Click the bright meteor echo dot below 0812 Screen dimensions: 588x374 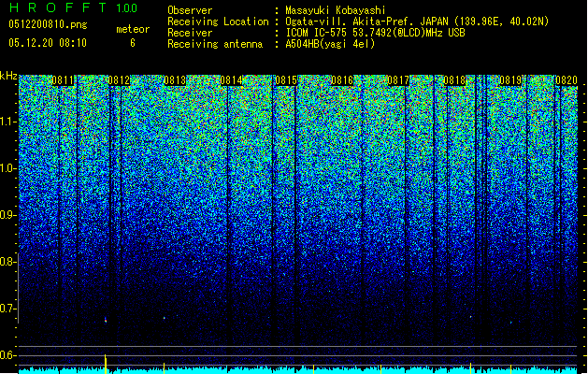[106, 320]
